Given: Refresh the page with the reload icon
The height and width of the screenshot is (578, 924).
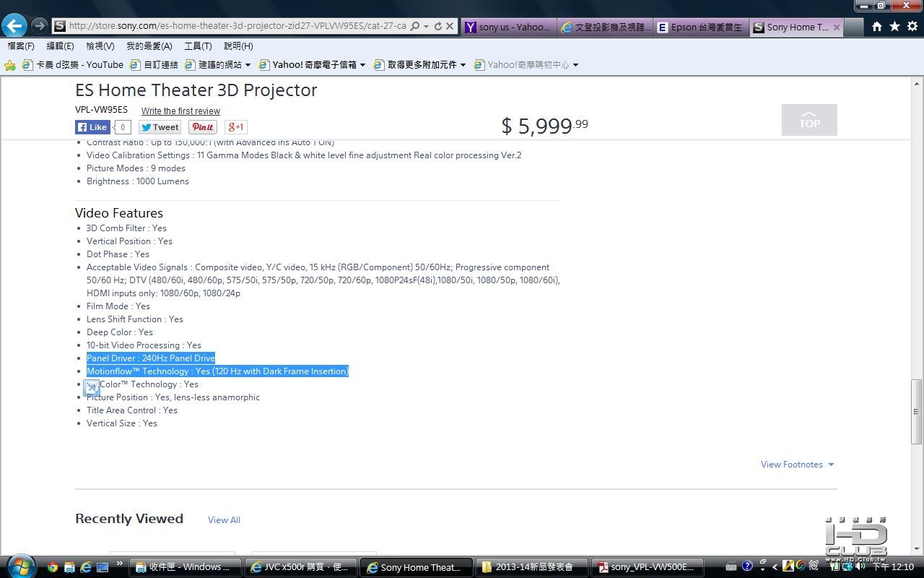Looking at the screenshot, I should (437, 26).
